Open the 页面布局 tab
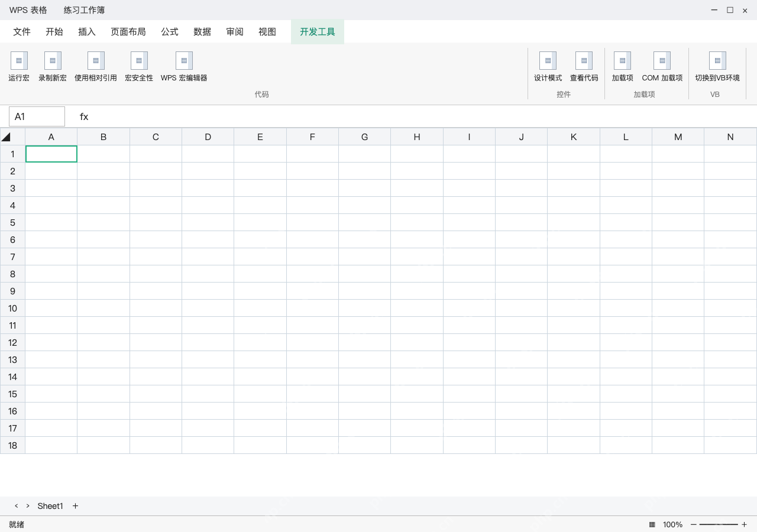This screenshot has width=757, height=532. click(x=128, y=32)
